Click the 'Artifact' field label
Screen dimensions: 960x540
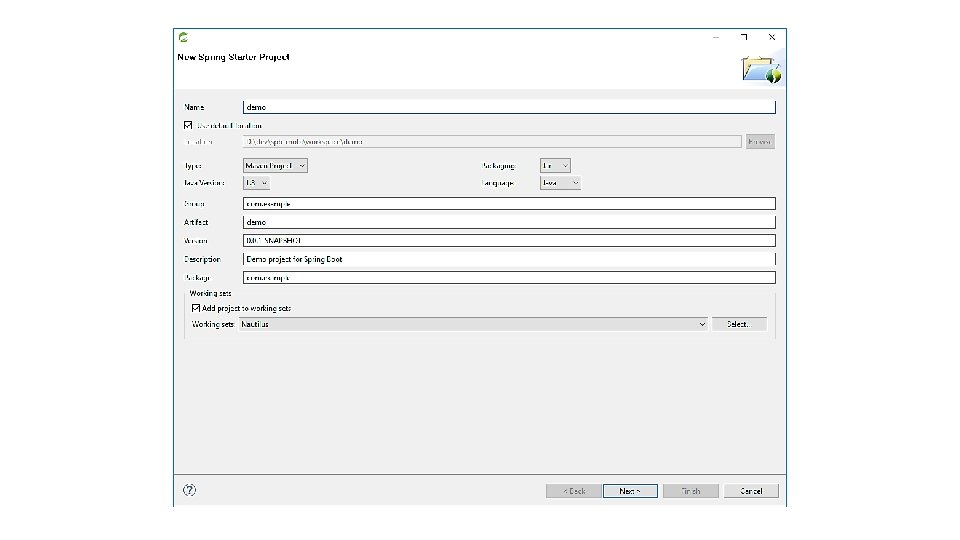pyautogui.click(x=196, y=222)
